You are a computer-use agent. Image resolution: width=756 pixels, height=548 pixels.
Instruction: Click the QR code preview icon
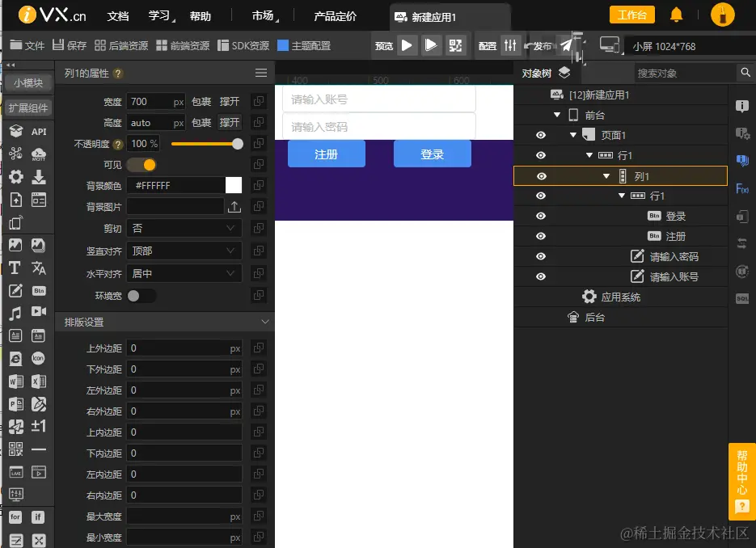coord(455,46)
